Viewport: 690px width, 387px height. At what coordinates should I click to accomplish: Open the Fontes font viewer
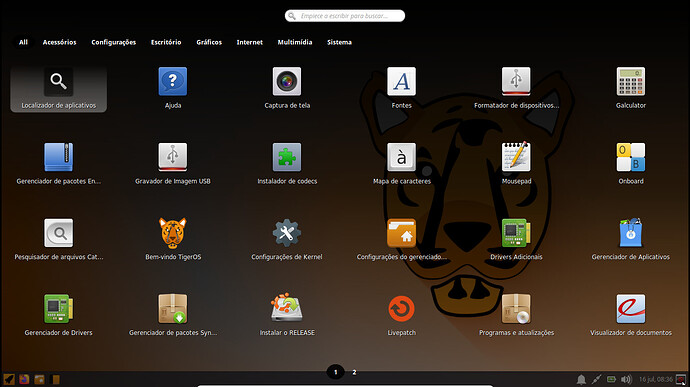[x=401, y=89]
